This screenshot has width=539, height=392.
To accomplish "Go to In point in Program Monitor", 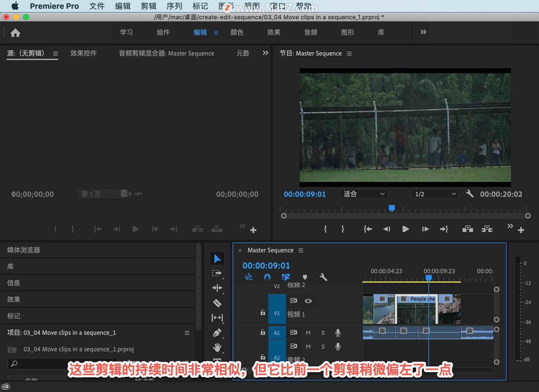I will 367,229.
